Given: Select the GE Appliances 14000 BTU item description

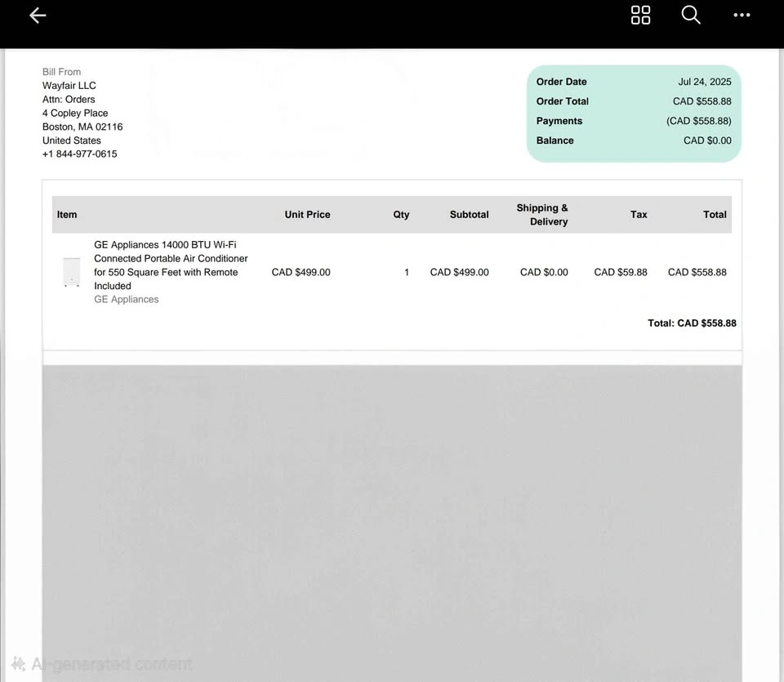Looking at the screenshot, I should point(171,265).
